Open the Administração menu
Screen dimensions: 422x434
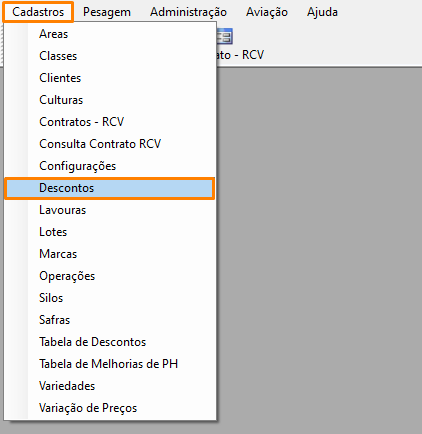pos(188,12)
